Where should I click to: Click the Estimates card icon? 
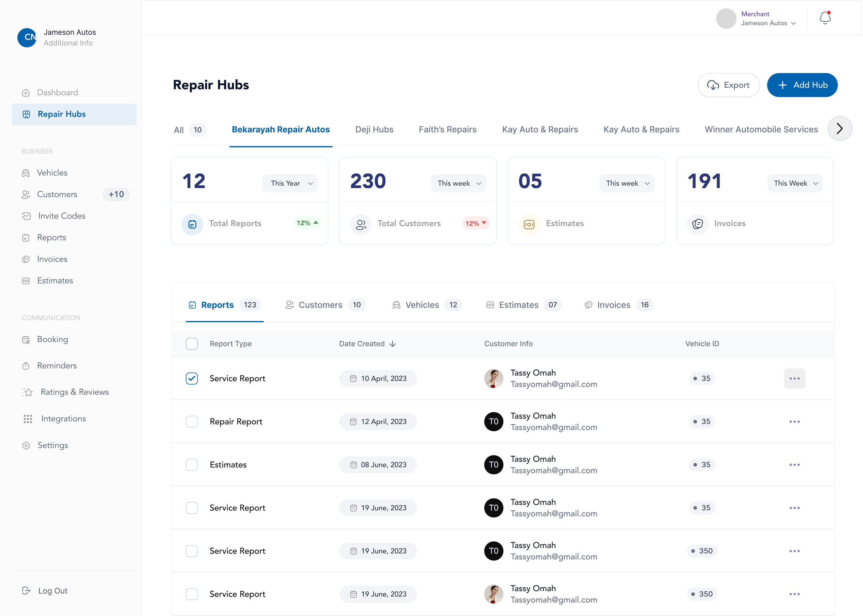(529, 224)
